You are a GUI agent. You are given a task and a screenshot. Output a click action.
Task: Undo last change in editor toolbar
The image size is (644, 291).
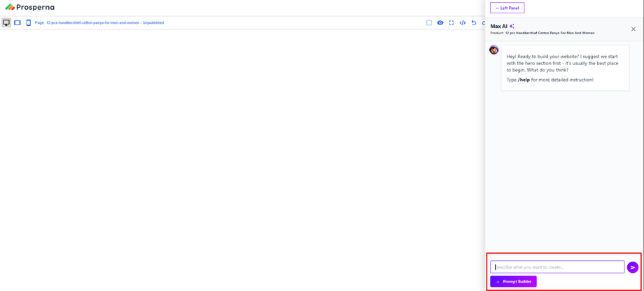pos(474,22)
